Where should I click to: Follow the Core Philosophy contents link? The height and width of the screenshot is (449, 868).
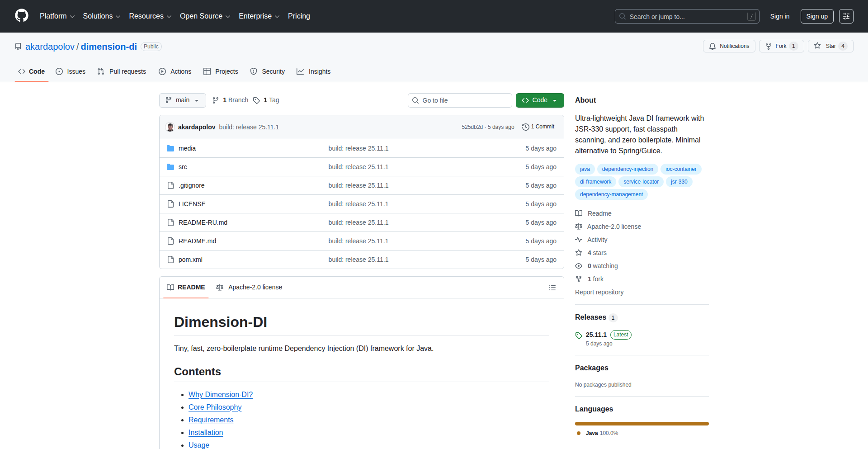click(x=215, y=407)
